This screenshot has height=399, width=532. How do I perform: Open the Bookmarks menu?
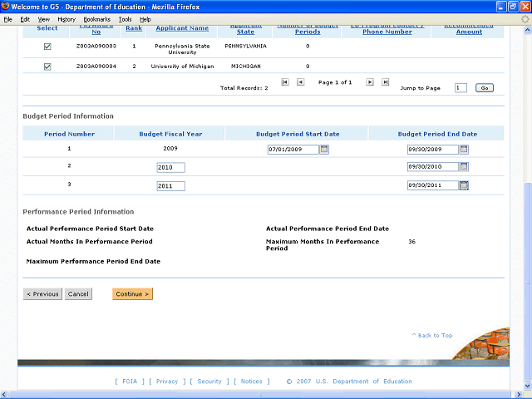point(96,18)
